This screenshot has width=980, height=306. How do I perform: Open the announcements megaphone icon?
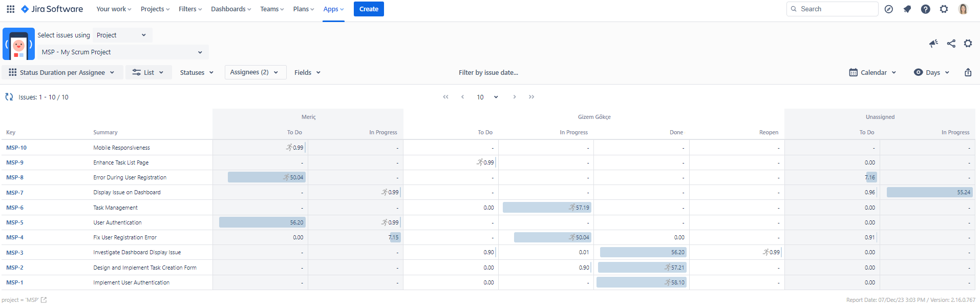click(x=933, y=44)
